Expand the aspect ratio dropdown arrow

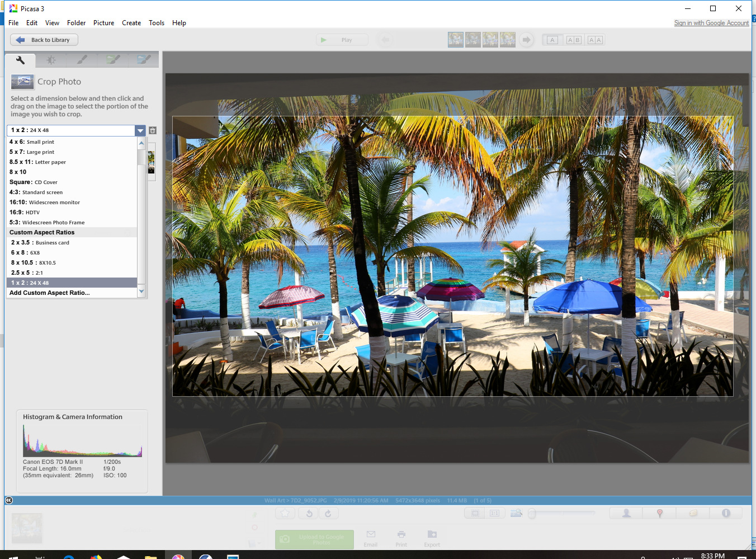coord(140,130)
